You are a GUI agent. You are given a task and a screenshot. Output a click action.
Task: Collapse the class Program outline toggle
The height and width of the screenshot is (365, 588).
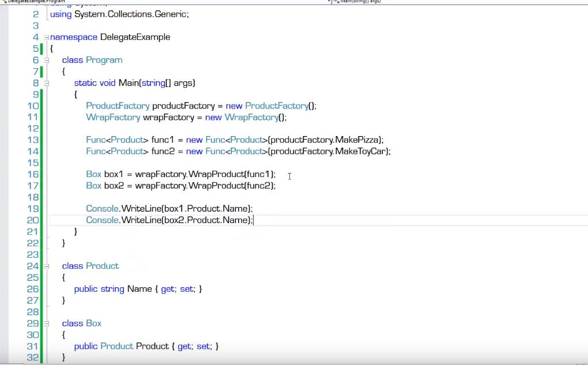click(47, 60)
